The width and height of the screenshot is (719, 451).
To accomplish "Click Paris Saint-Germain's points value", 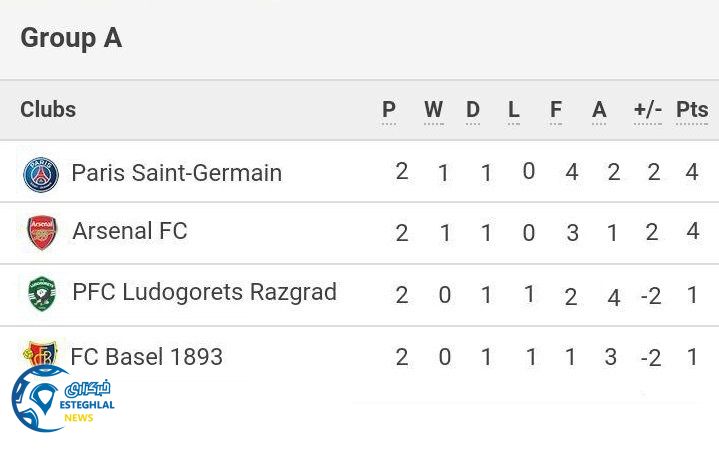I will click(x=692, y=172).
